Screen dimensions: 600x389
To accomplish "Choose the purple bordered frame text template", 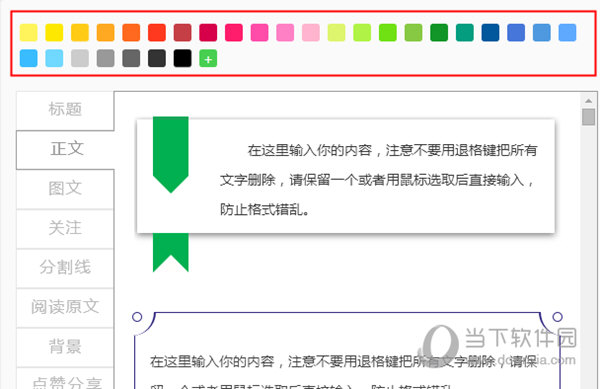I will 347,350.
